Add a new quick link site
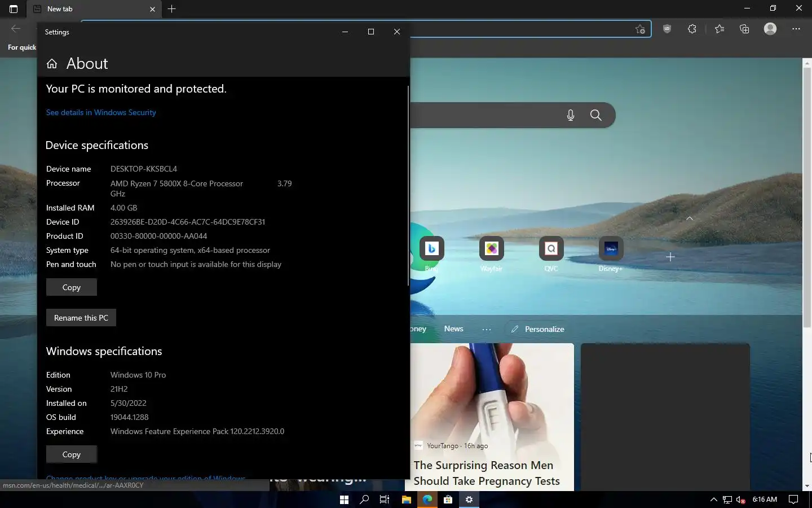Viewport: 812px width, 508px height. click(670, 257)
